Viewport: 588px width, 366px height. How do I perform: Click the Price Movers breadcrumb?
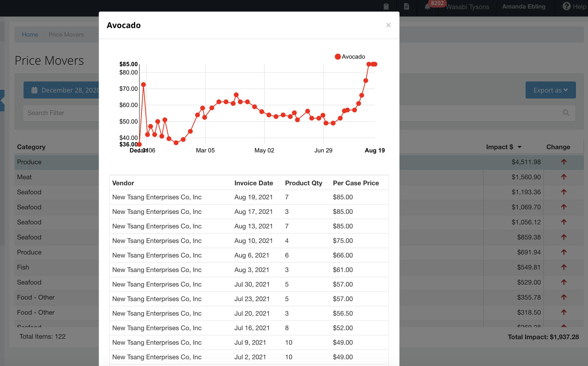[x=66, y=34]
